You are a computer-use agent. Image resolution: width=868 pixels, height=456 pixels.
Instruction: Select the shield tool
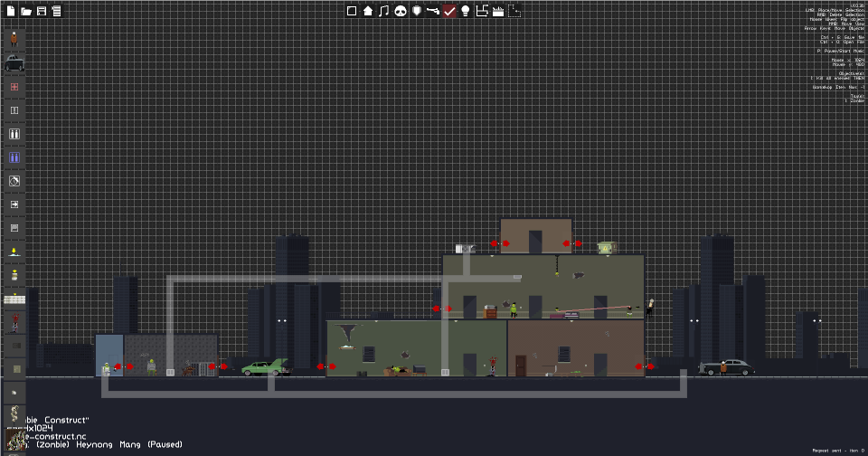(417, 11)
